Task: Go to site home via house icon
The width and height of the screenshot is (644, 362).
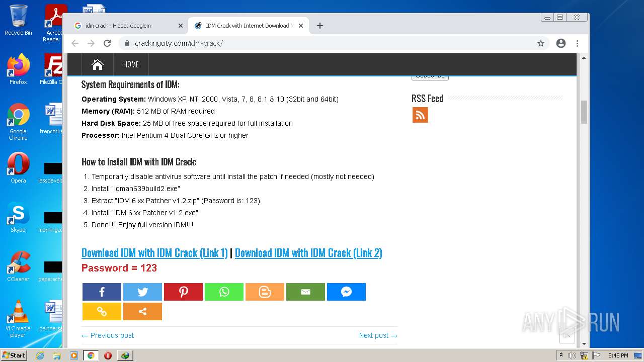Action: [97, 64]
